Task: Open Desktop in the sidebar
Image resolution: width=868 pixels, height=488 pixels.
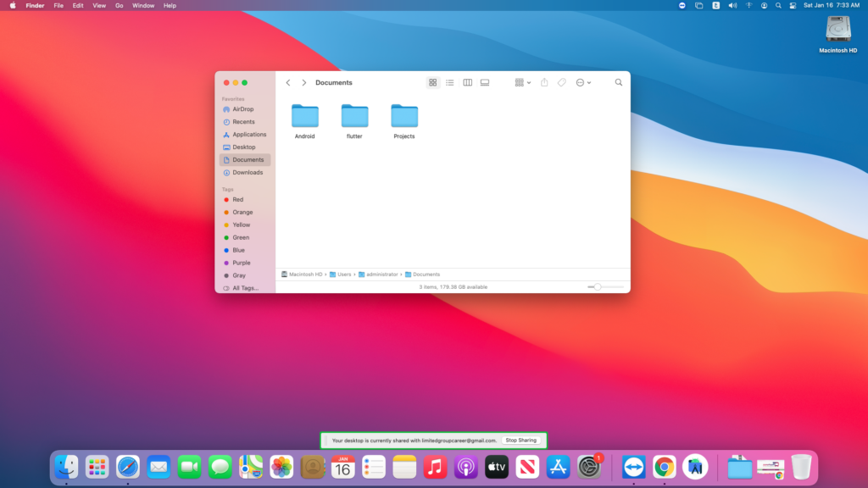Action: tap(245, 147)
